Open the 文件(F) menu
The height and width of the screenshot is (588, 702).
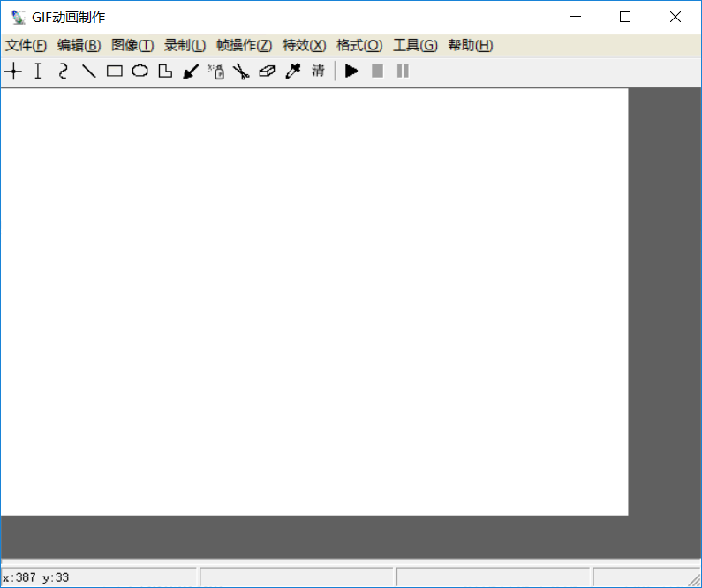pyautogui.click(x=26, y=45)
